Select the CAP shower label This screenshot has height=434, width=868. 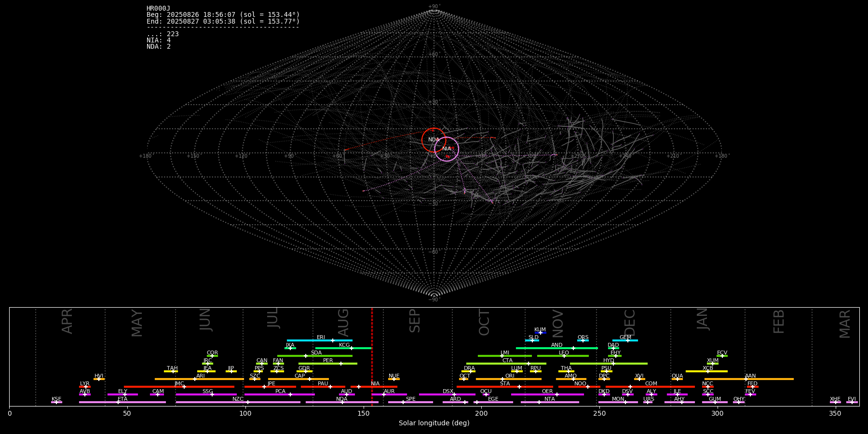[300, 376]
